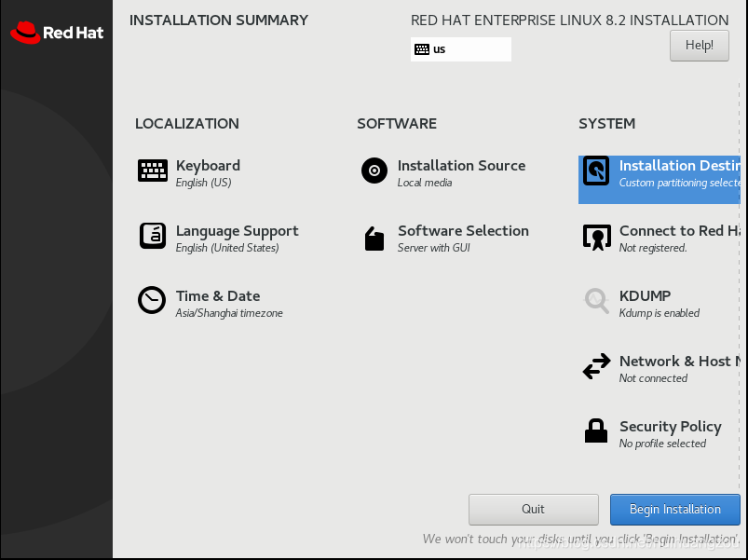
Task: Click the Red Hat logo
Action: [x=57, y=33]
